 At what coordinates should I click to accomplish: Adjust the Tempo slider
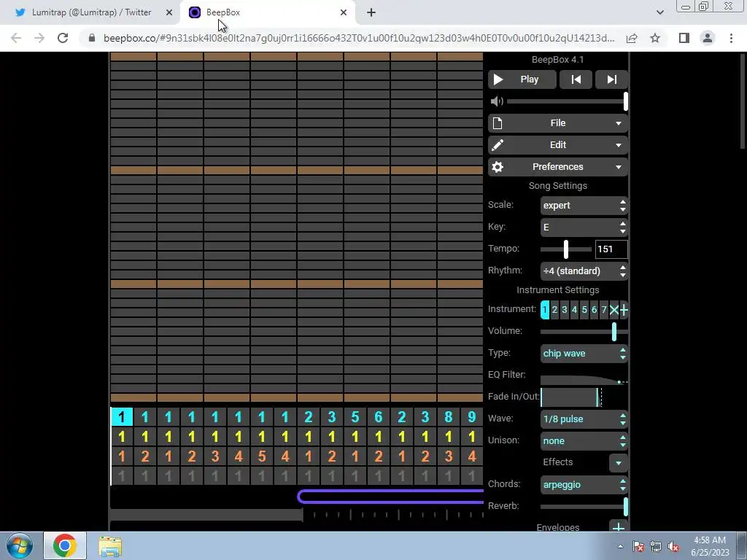coord(566,249)
